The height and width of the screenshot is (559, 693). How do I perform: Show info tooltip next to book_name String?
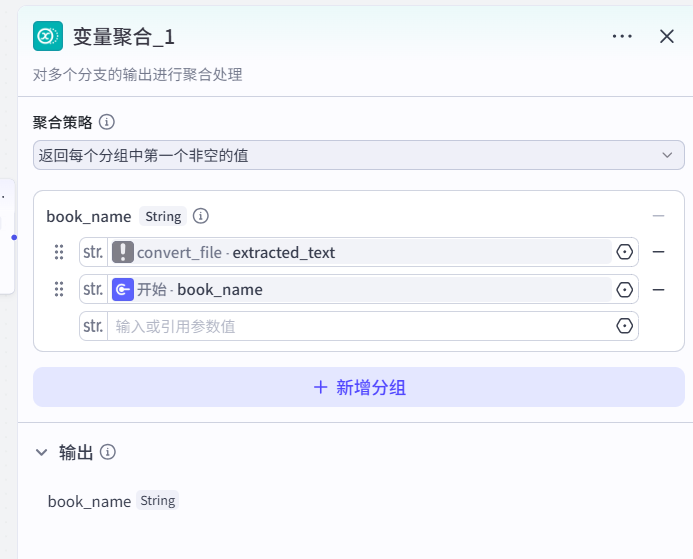(x=200, y=216)
